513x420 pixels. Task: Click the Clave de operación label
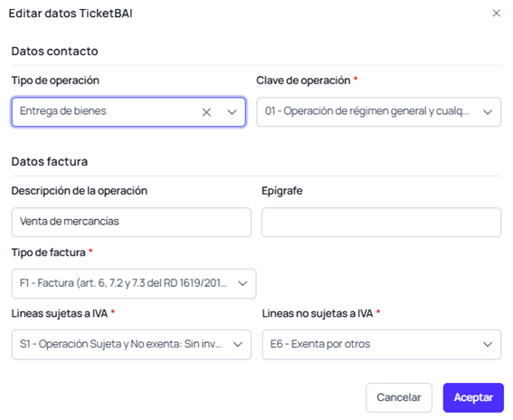click(303, 81)
